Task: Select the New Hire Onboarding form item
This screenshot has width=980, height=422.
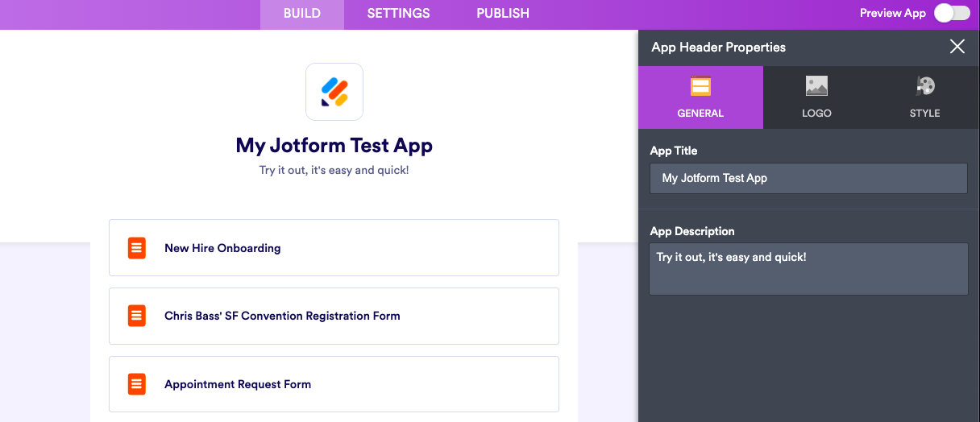Action: click(x=334, y=248)
